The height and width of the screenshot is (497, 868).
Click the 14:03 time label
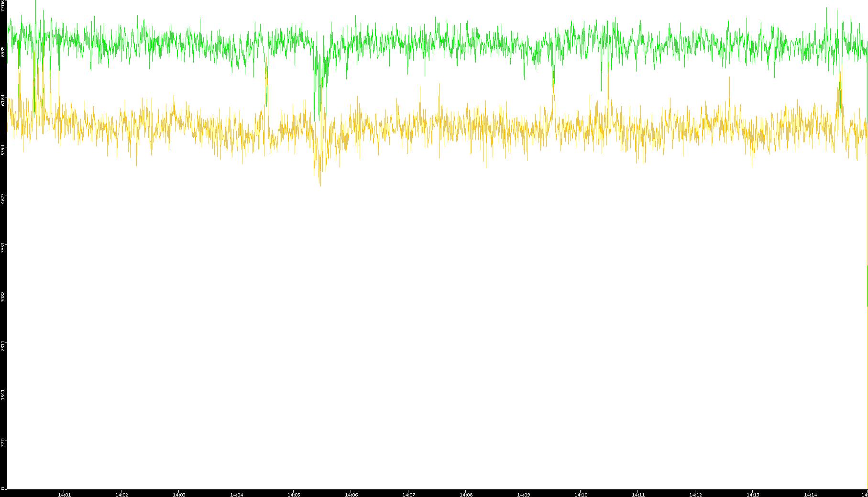click(x=179, y=495)
